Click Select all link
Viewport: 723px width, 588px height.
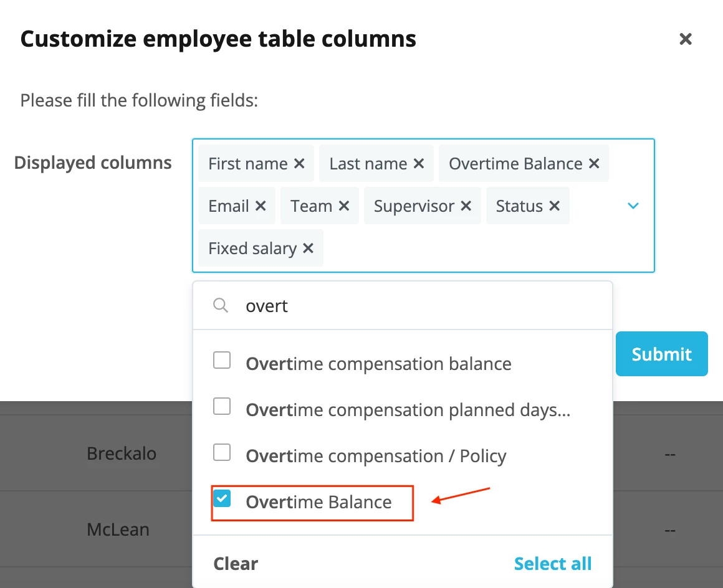click(552, 564)
